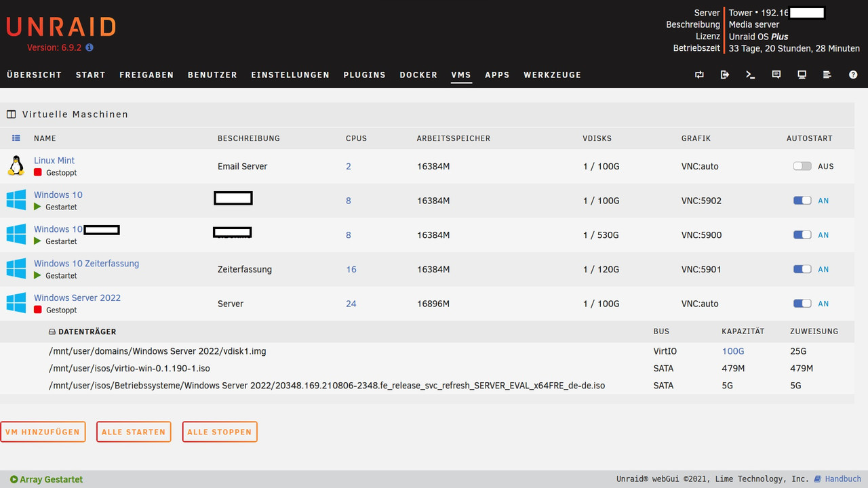Open the Werkzeuge tab

click(552, 75)
